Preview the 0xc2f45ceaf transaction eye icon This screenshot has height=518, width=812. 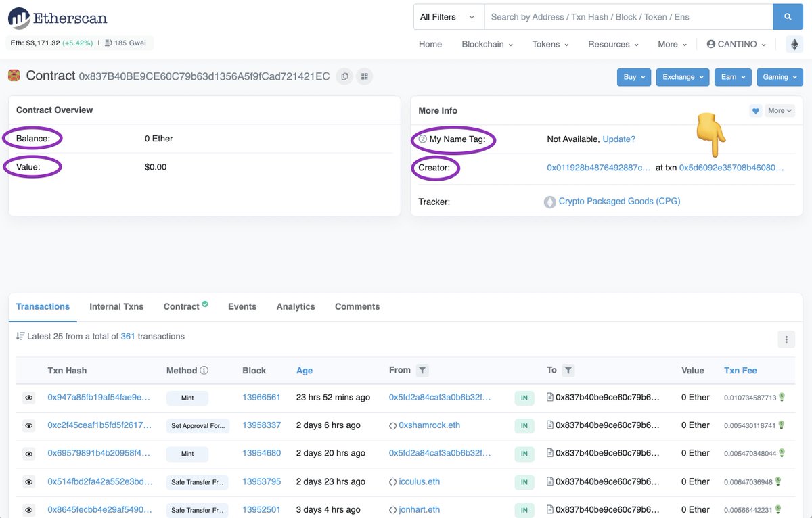click(29, 426)
